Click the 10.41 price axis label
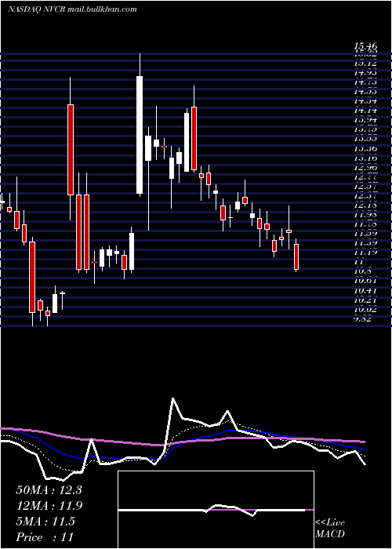The image size is (392, 549). click(365, 290)
